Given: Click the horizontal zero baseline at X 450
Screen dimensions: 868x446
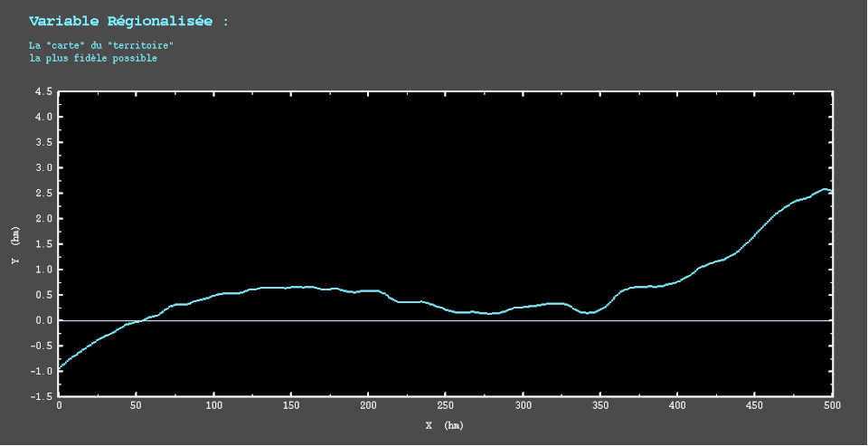Looking at the screenshot, I should pyautogui.click(x=754, y=320).
